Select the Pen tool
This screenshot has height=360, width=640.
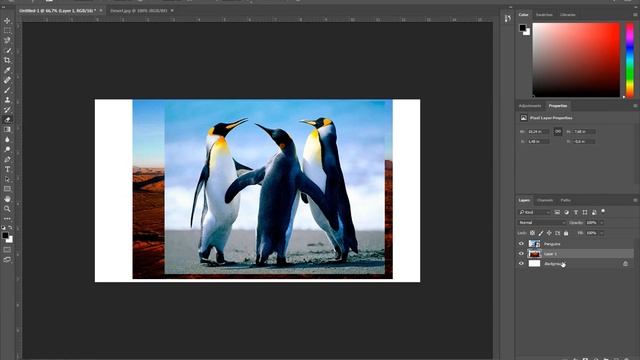coord(7,159)
